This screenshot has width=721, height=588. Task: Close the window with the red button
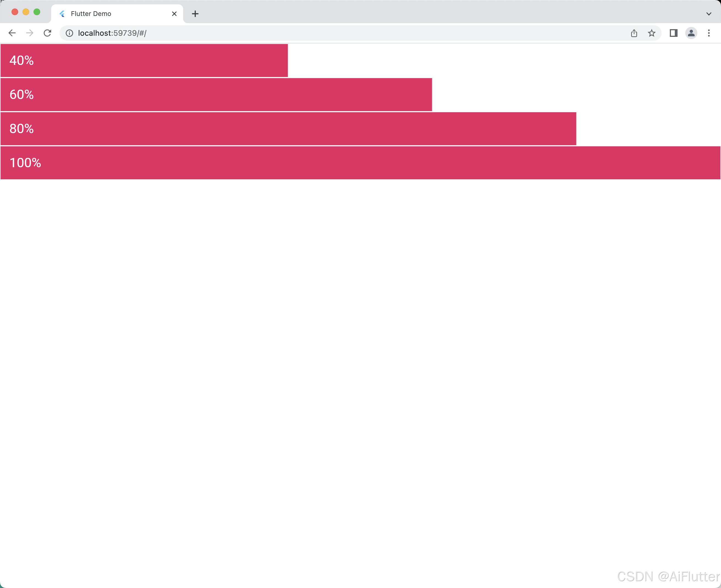(x=15, y=12)
